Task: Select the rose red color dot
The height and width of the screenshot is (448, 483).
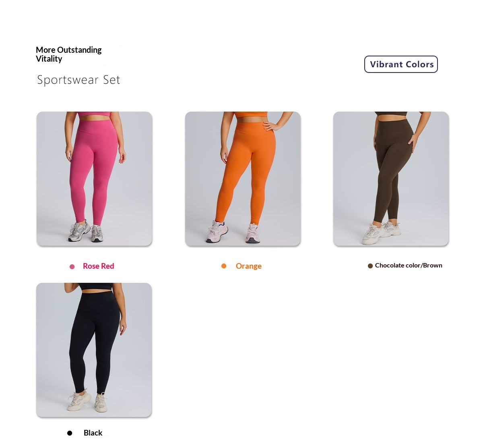Action: click(x=72, y=267)
